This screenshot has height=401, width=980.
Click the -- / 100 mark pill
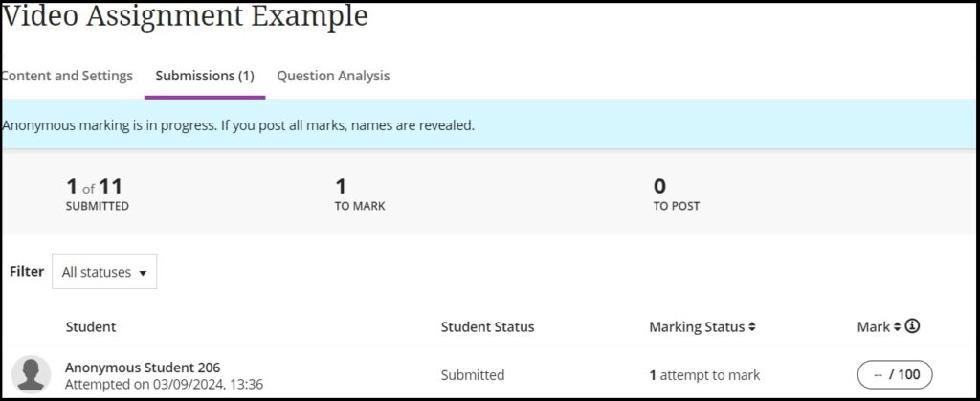point(895,375)
